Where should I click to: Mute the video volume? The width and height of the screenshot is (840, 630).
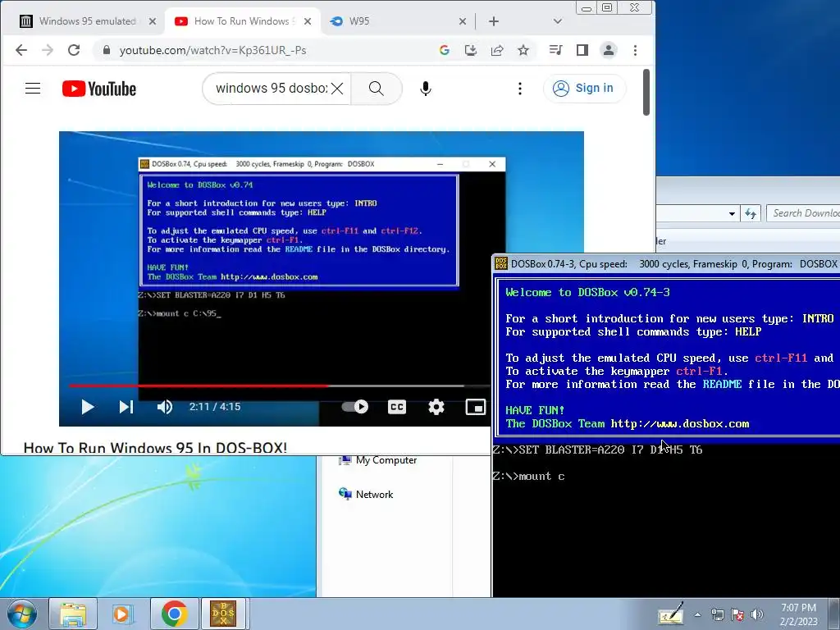coord(165,407)
